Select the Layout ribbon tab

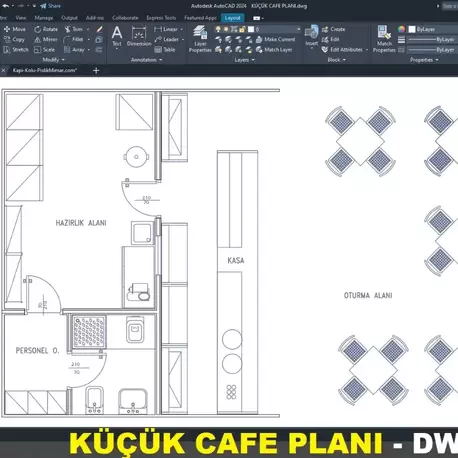tap(232, 18)
